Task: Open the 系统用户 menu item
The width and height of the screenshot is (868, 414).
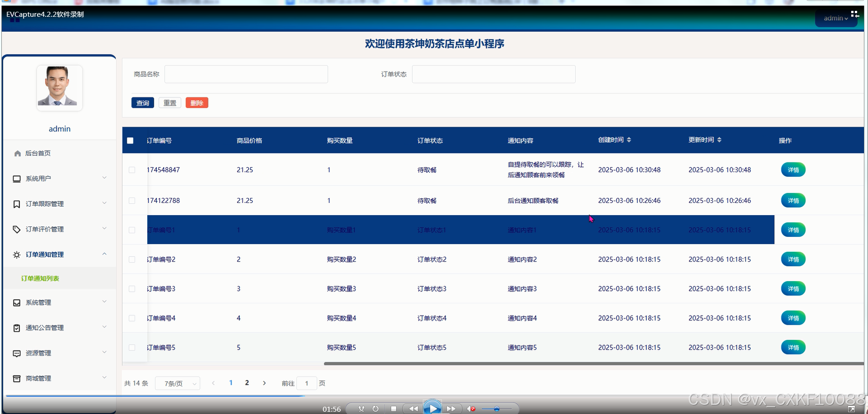Action: [59, 179]
